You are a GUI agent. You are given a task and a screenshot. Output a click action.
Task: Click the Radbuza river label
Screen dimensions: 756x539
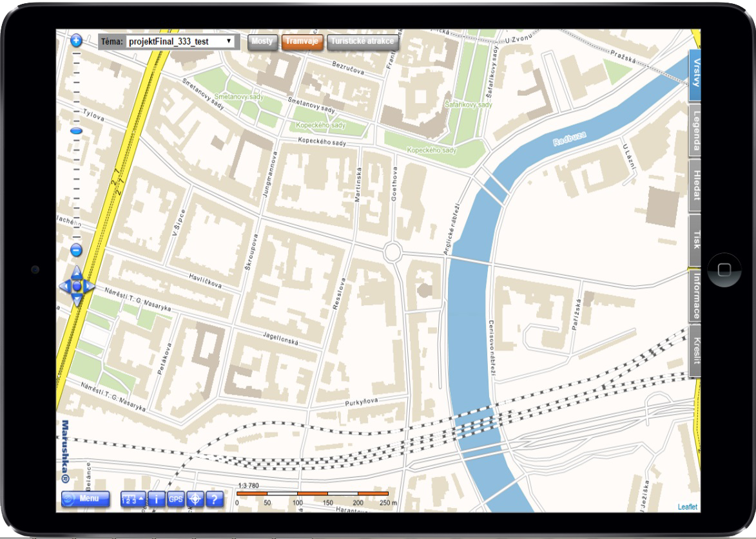coord(569,138)
